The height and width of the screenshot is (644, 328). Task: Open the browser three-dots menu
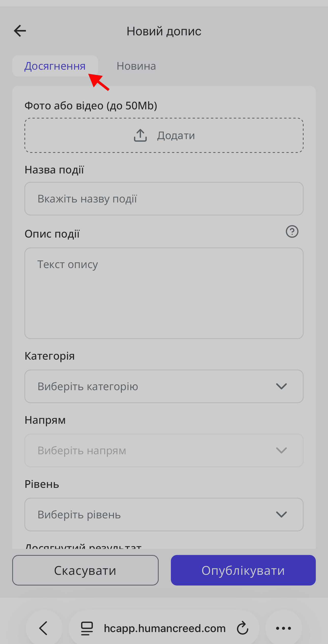point(284,628)
